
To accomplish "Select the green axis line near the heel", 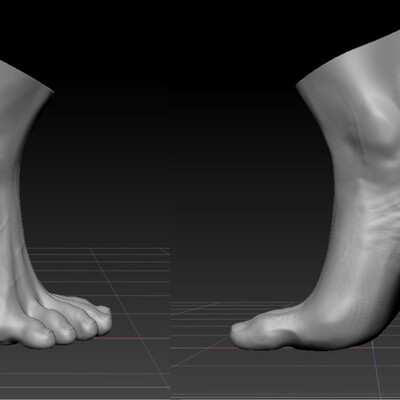I will point(372,344).
